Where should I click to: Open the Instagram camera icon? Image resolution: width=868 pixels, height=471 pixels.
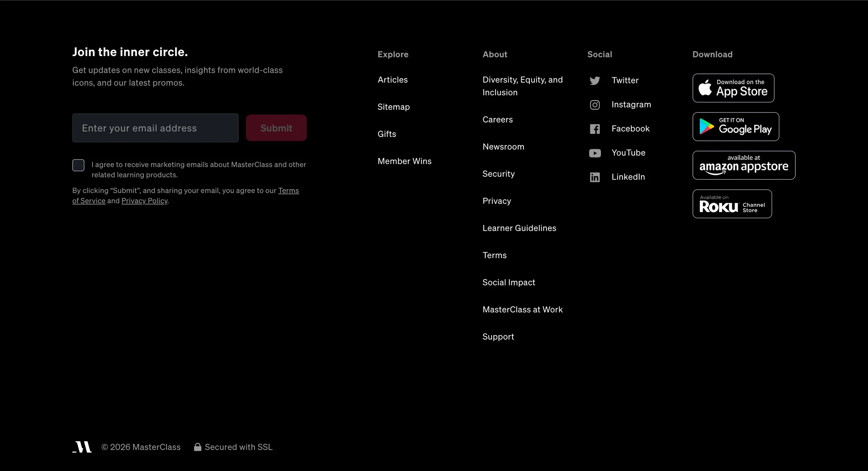[x=595, y=105]
